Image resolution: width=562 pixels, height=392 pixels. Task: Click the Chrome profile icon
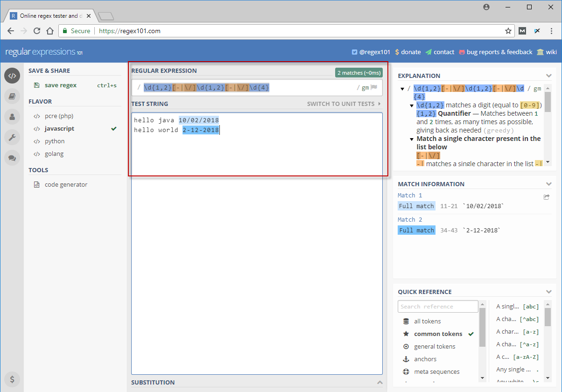487,7
